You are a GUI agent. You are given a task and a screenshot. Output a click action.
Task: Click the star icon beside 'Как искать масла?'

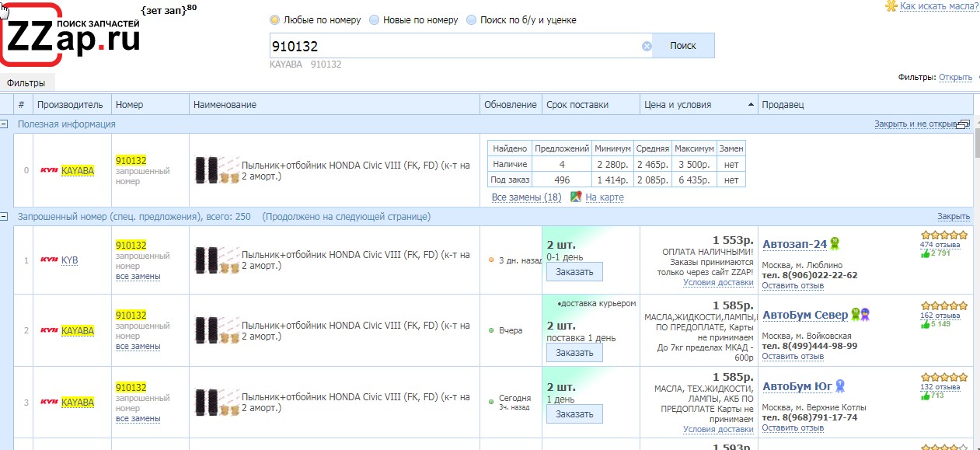(x=891, y=6)
